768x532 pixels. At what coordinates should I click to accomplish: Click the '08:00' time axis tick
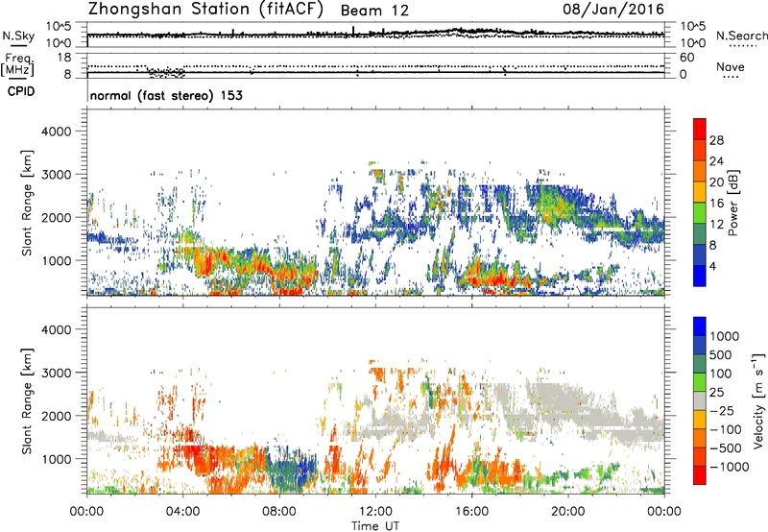point(279,512)
